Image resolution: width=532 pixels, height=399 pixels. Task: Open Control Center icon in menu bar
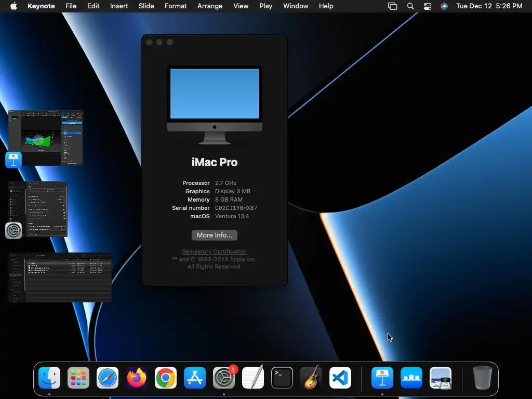(428, 6)
